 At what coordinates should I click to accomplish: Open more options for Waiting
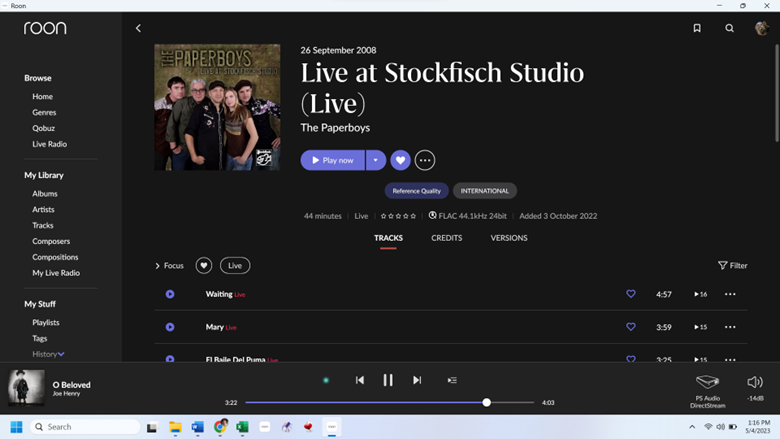tap(730, 294)
